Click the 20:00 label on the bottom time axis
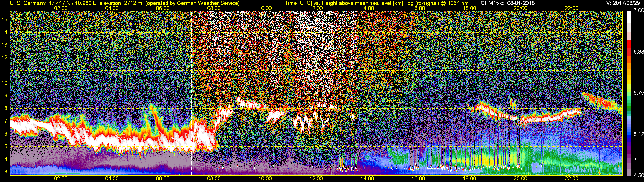 [x=521, y=179]
